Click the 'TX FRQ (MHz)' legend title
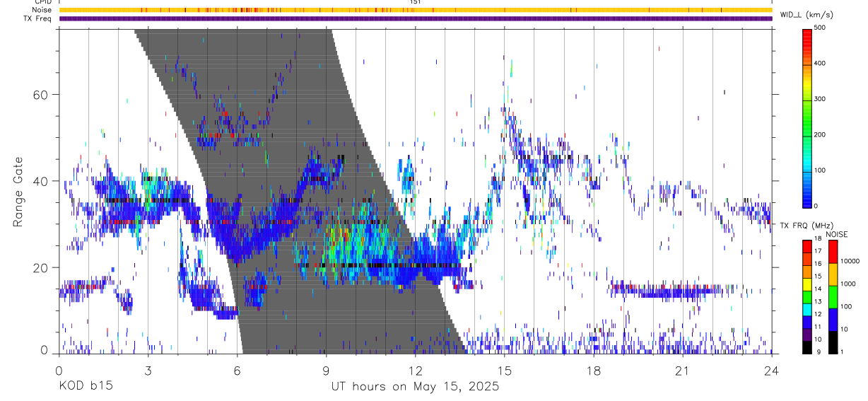Image resolution: width=868 pixels, height=401 pixels. [807, 226]
